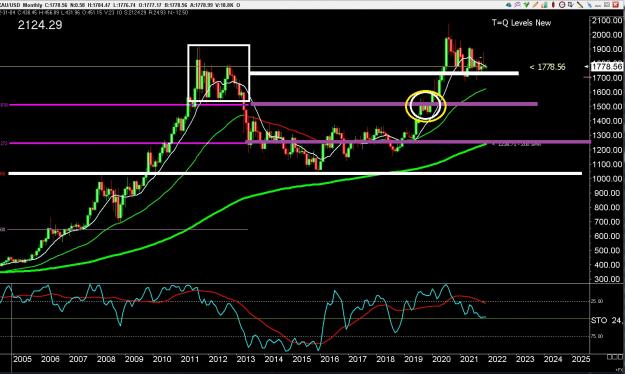Click the 1500.00 price axis label
Image resolution: width=625 pixels, height=374 pixels.
607,106
